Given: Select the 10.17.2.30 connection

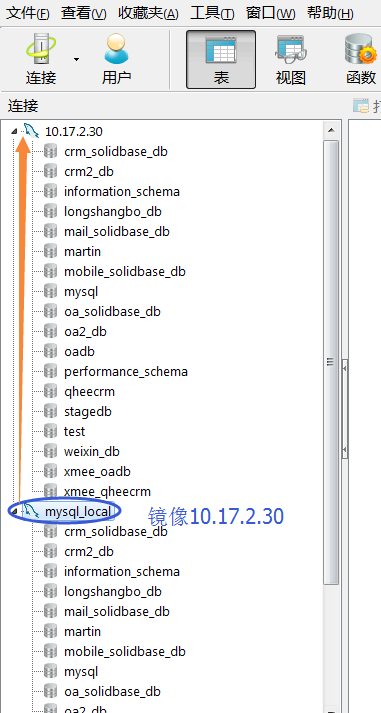Looking at the screenshot, I should click(x=74, y=131).
